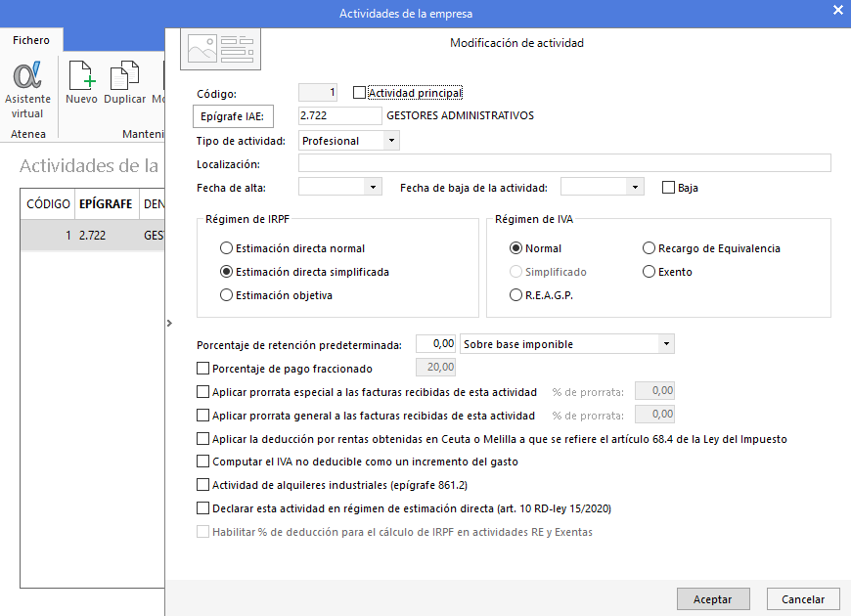Open Fecha de baja date picker
The height and width of the screenshot is (616, 851).
(x=635, y=187)
